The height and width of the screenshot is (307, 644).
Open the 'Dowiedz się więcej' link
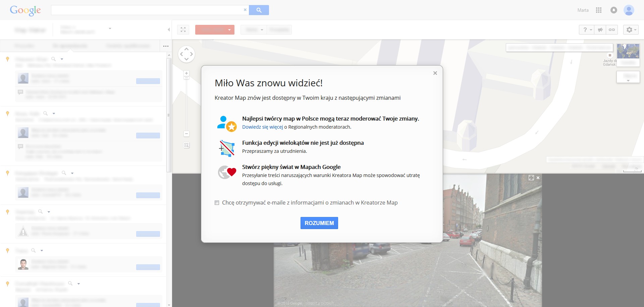262,127
